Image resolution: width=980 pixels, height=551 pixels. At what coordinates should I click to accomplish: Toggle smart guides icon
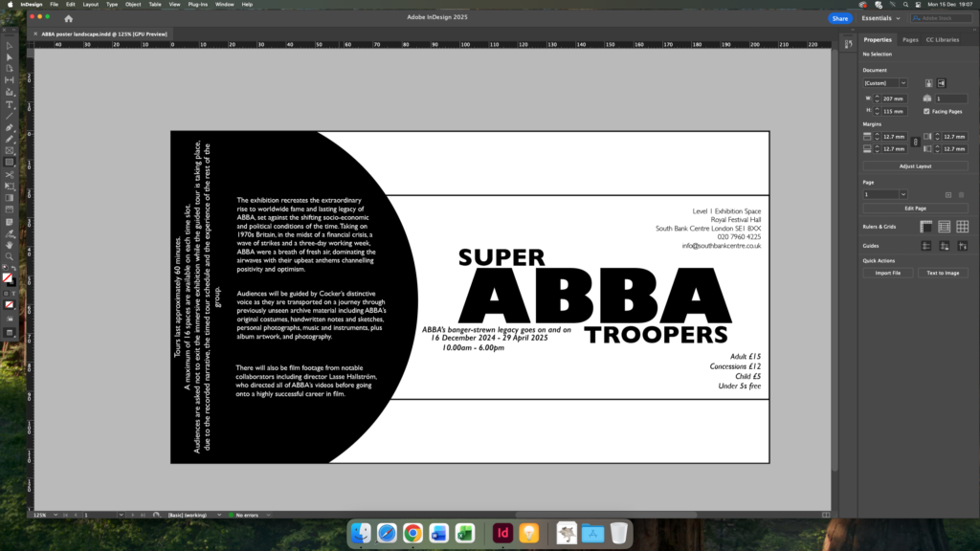(x=963, y=246)
